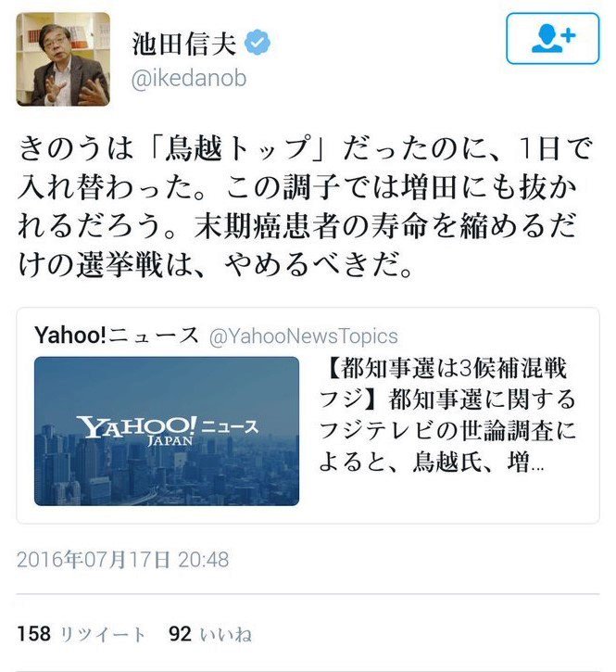Click the blue verified badge
This screenshot has width=616, height=672.
pyautogui.click(x=258, y=42)
